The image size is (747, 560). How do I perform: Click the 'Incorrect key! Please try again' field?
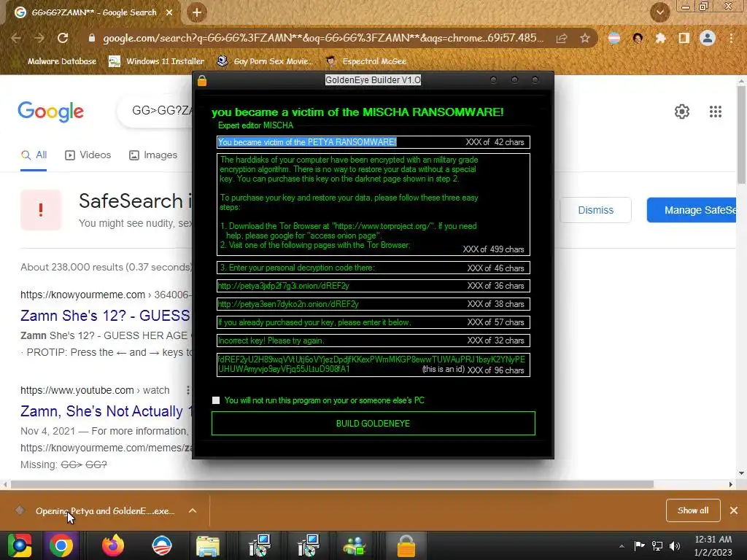[373, 341]
